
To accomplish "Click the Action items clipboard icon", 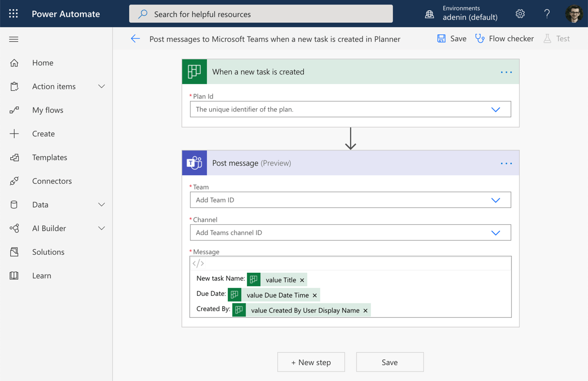I will (x=14, y=87).
